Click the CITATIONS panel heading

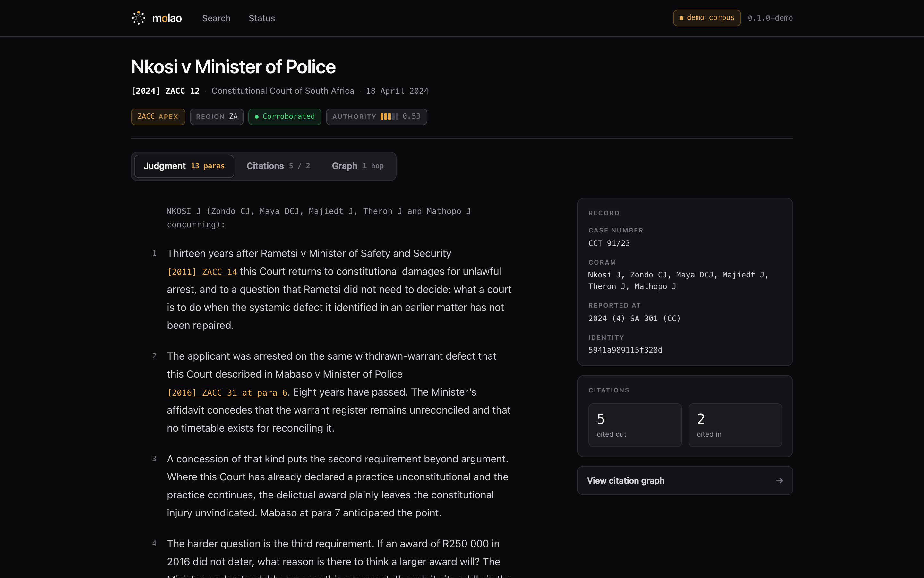[609, 390]
